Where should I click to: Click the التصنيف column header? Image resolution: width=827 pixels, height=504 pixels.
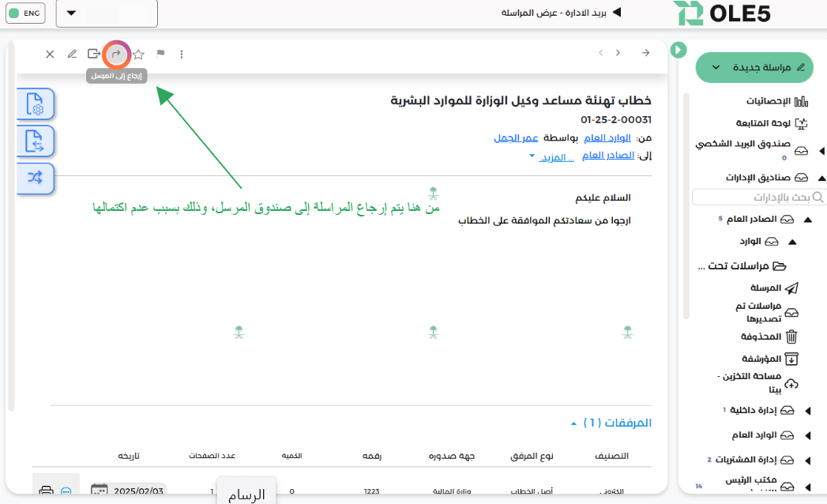click(611, 456)
